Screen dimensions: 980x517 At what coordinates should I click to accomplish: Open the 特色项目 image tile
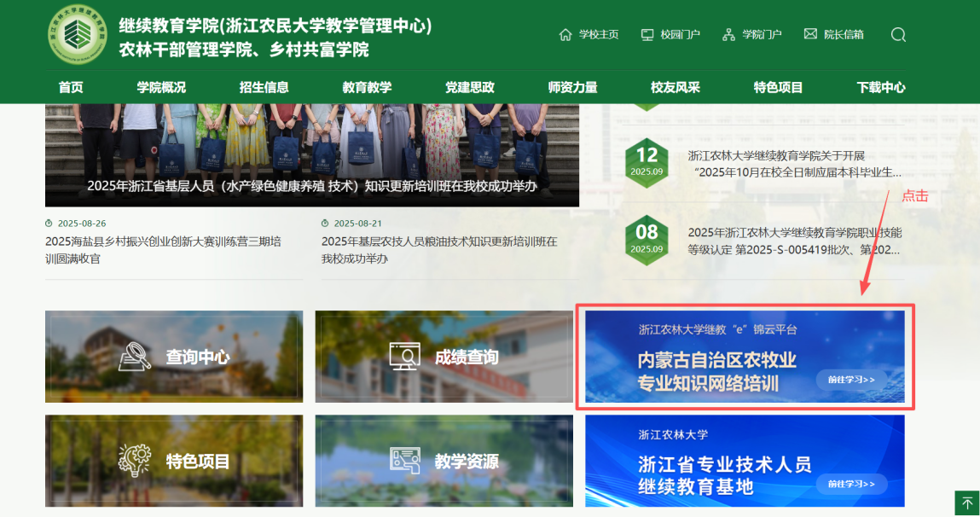(x=174, y=462)
